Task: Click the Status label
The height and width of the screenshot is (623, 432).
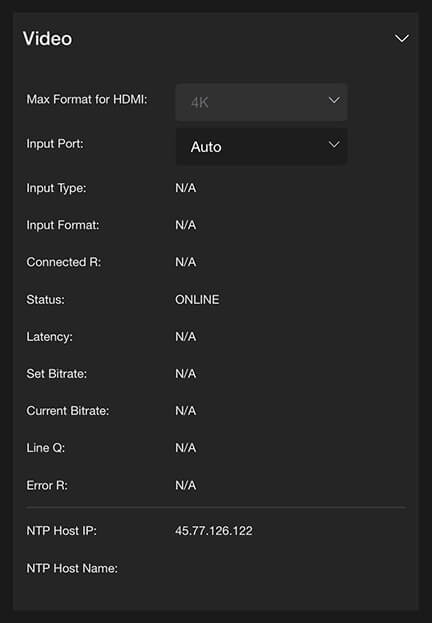Action: 45,300
